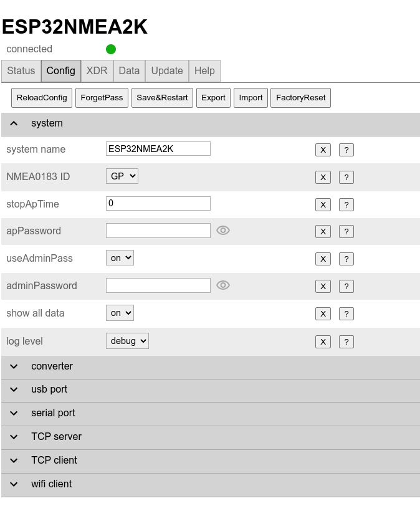Reset show all data using X button
This screenshot has width=420, height=506.
pyautogui.click(x=323, y=313)
